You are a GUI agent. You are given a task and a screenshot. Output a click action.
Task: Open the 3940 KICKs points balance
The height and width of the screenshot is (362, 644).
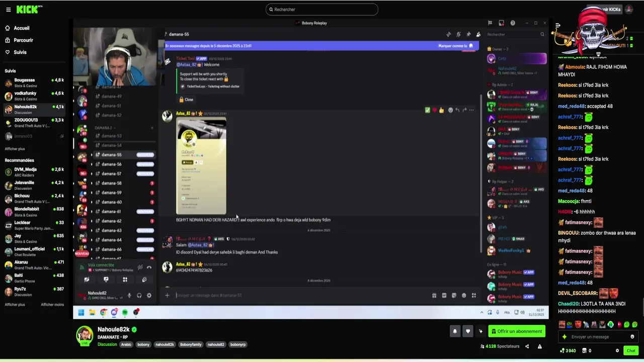click(568, 350)
